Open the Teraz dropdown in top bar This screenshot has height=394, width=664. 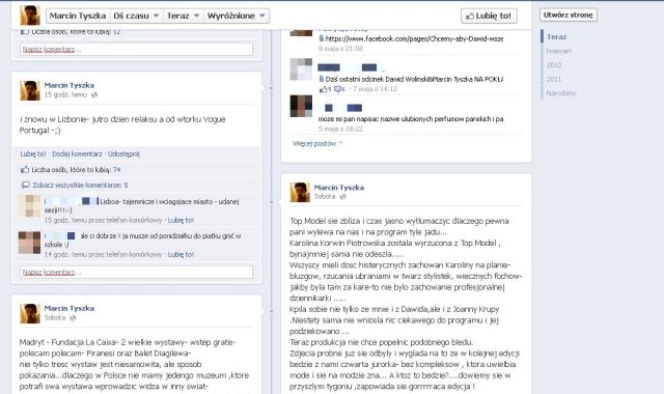pos(183,16)
